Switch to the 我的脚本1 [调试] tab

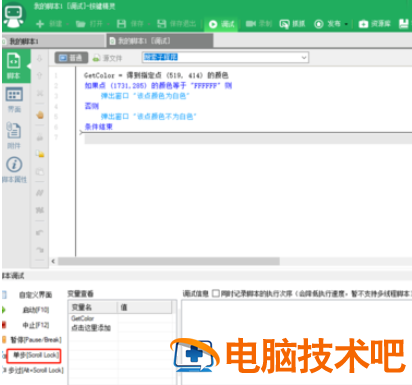pyautogui.click(x=160, y=41)
